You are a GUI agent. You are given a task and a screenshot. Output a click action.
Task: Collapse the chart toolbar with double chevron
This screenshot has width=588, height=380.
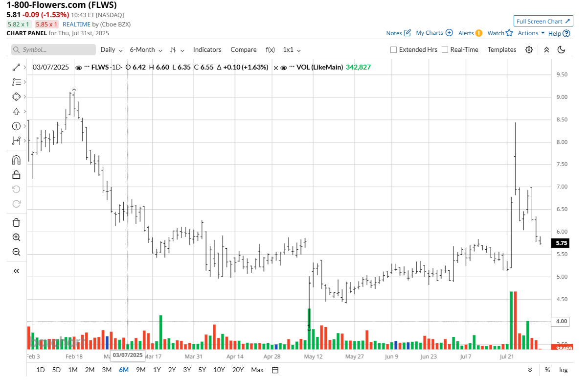[x=546, y=50]
